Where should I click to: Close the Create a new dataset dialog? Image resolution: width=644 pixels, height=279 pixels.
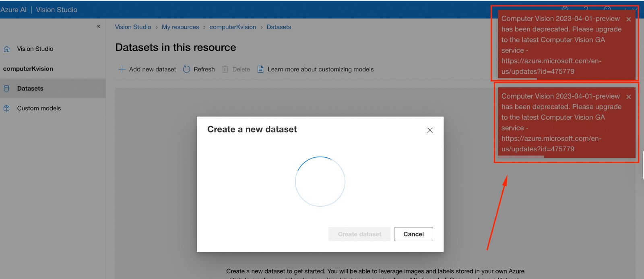430,130
